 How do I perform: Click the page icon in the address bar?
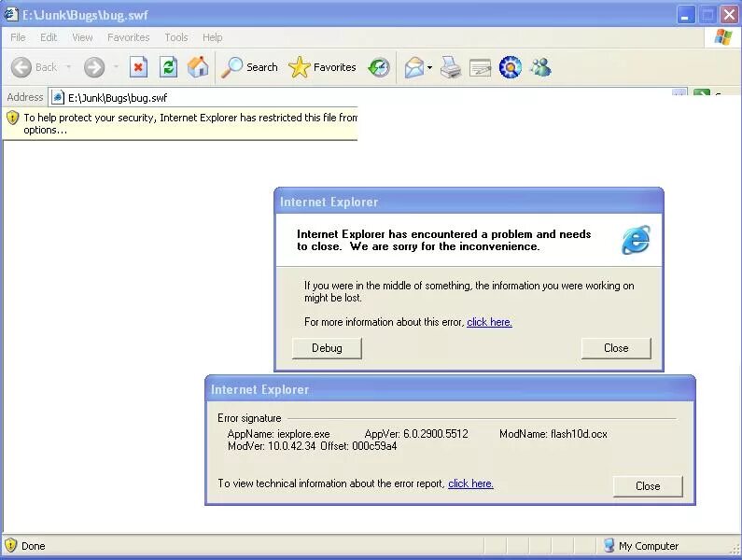tap(58, 97)
